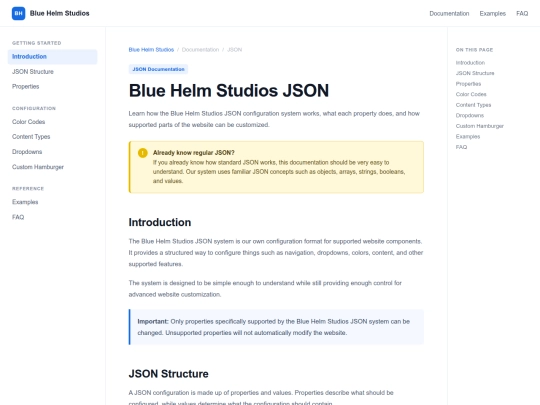Jump to Custom Hamburger in On This Page
This screenshot has width=540, height=405.
[480, 126]
